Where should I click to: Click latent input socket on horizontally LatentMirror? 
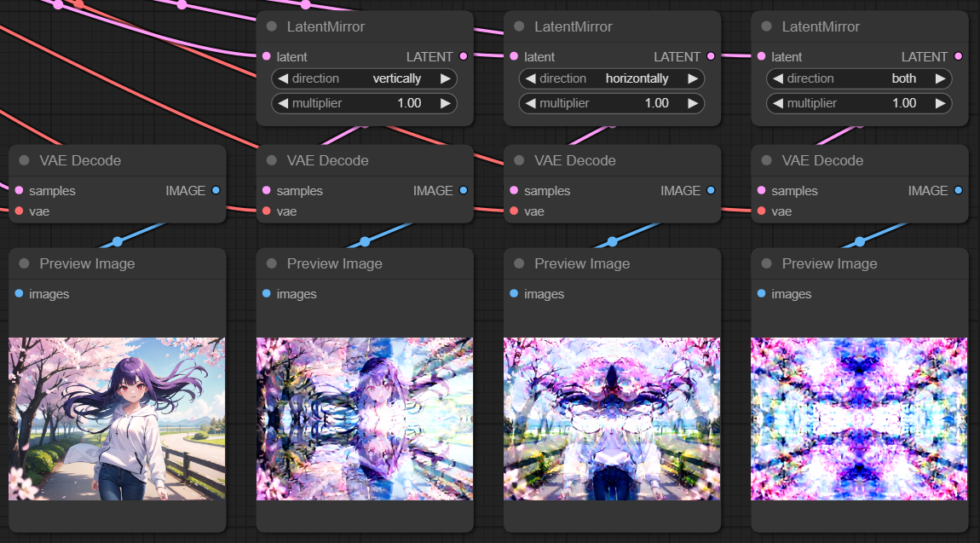point(514,56)
